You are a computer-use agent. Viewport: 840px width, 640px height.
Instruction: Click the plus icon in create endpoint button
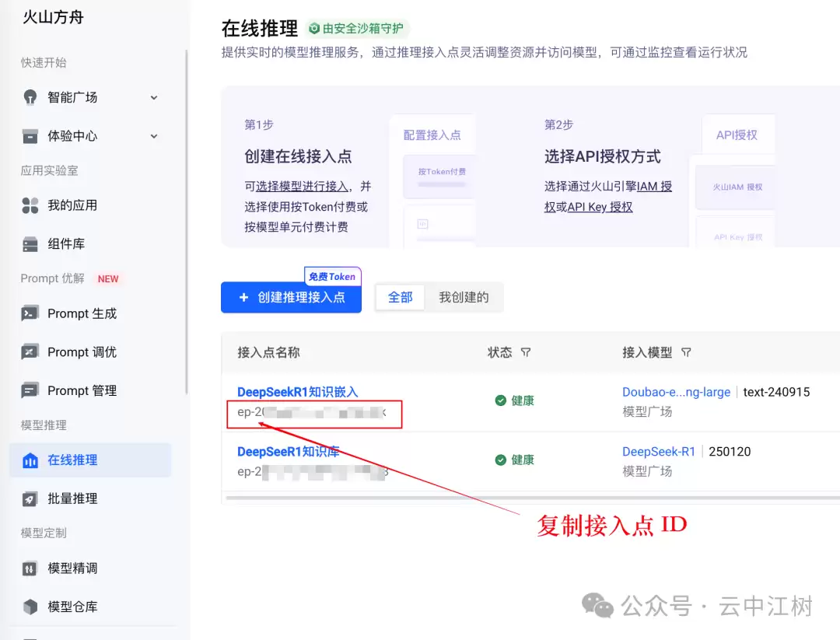tap(243, 297)
